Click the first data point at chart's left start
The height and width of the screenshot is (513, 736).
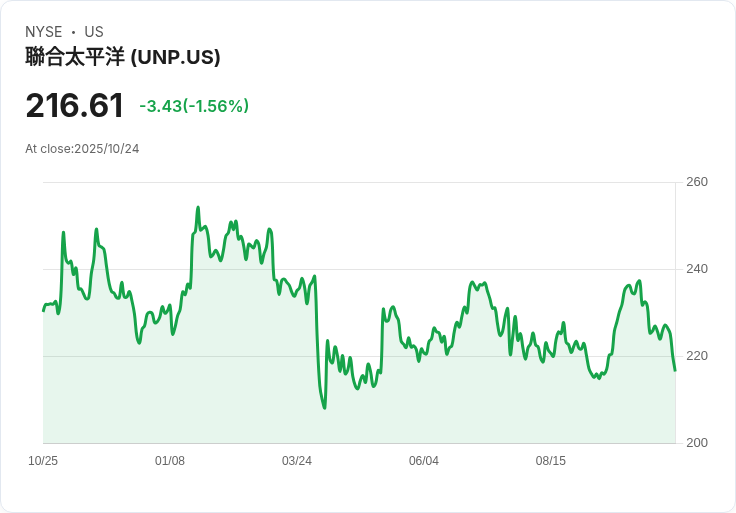[x=43, y=311]
